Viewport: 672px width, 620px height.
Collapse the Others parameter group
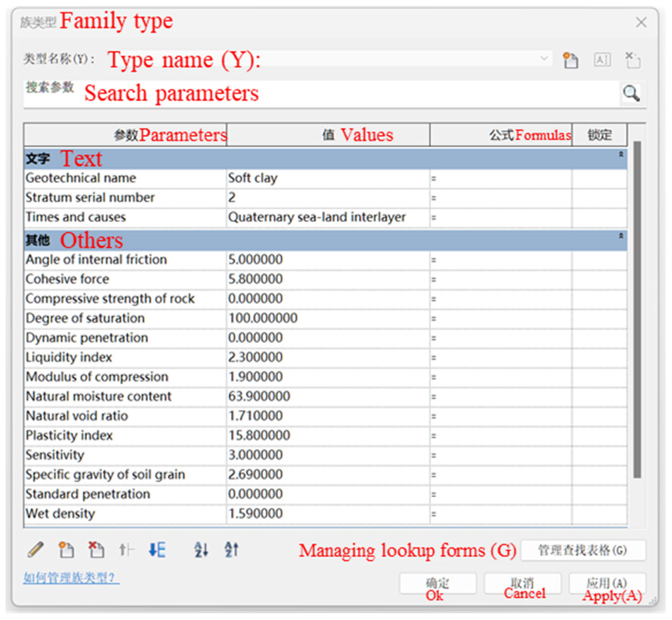[x=621, y=236]
